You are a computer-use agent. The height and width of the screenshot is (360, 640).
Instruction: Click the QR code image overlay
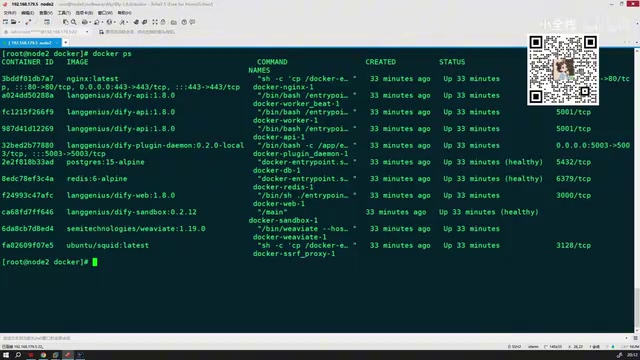tap(563, 70)
